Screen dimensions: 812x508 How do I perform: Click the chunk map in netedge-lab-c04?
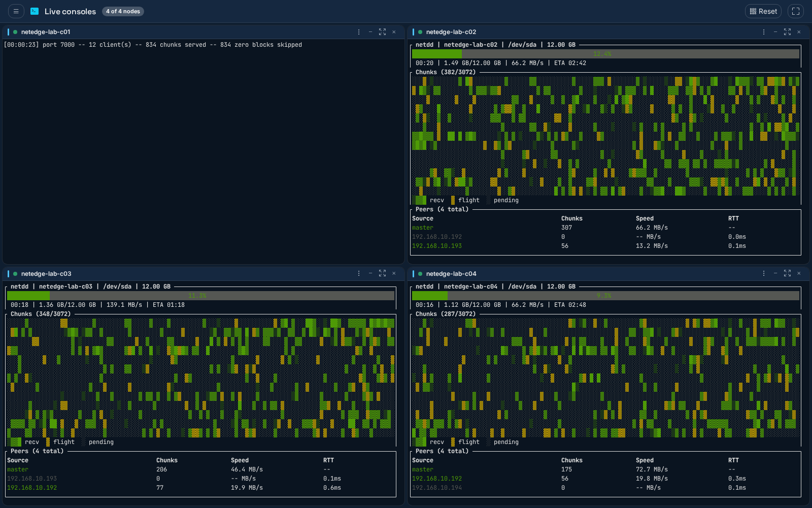[x=605, y=378]
